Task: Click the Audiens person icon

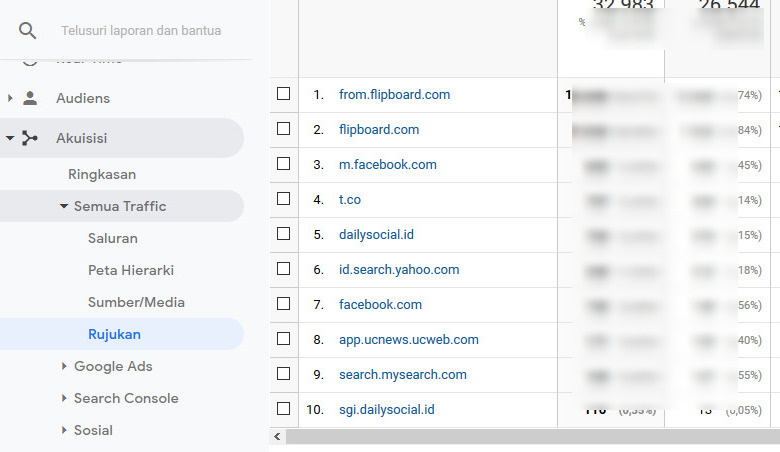Action: pyautogui.click(x=30, y=98)
